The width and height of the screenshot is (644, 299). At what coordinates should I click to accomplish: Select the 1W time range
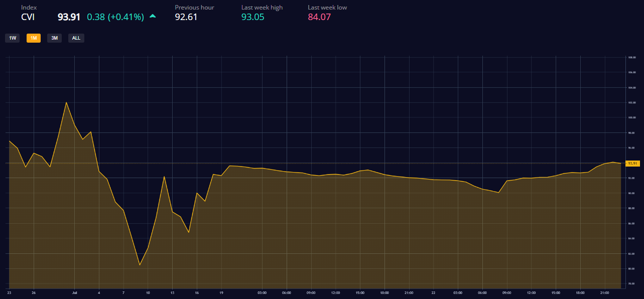click(x=13, y=38)
